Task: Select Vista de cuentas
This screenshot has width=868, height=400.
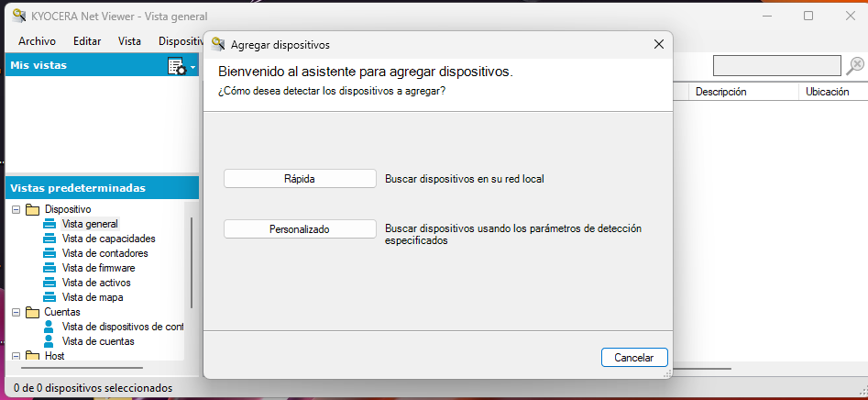Action: [x=98, y=341]
